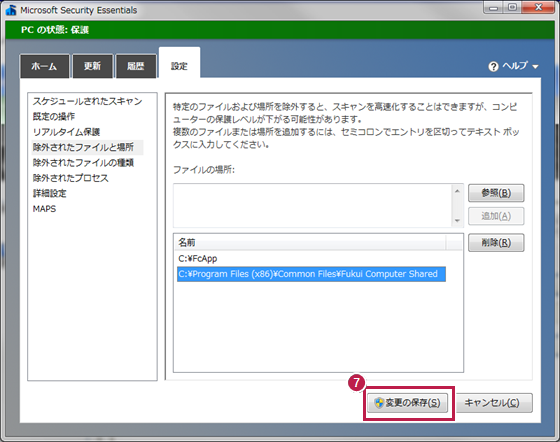The width and height of the screenshot is (560, 442).
Task: Open the 更新 tab
Action: coord(93,66)
